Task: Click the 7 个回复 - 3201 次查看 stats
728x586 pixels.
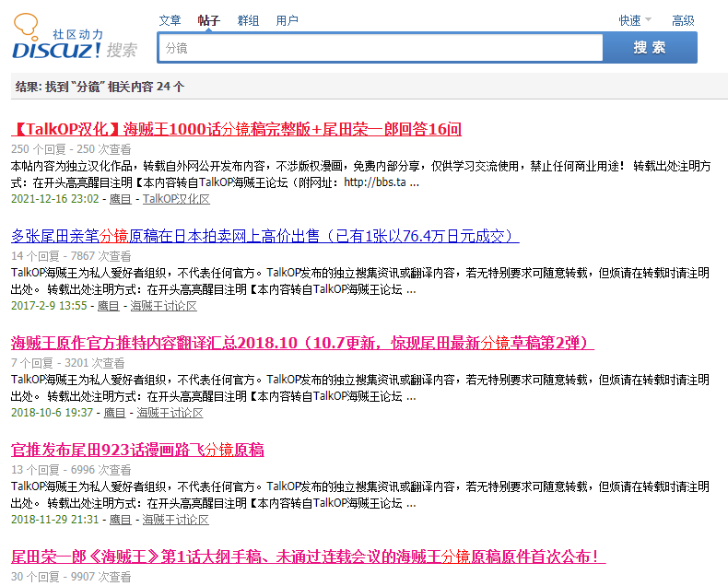Action: pyautogui.click(x=68, y=363)
